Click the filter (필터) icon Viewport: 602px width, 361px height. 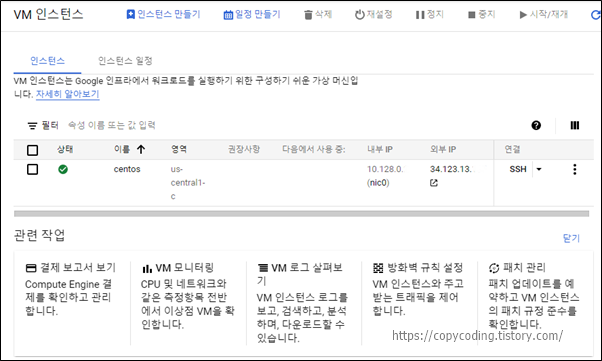[32, 126]
